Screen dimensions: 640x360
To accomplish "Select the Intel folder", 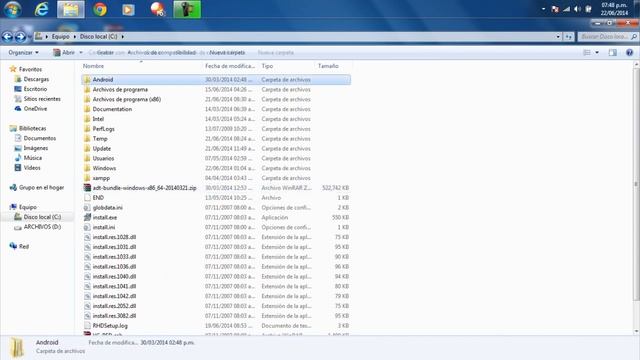I will coord(98,119).
